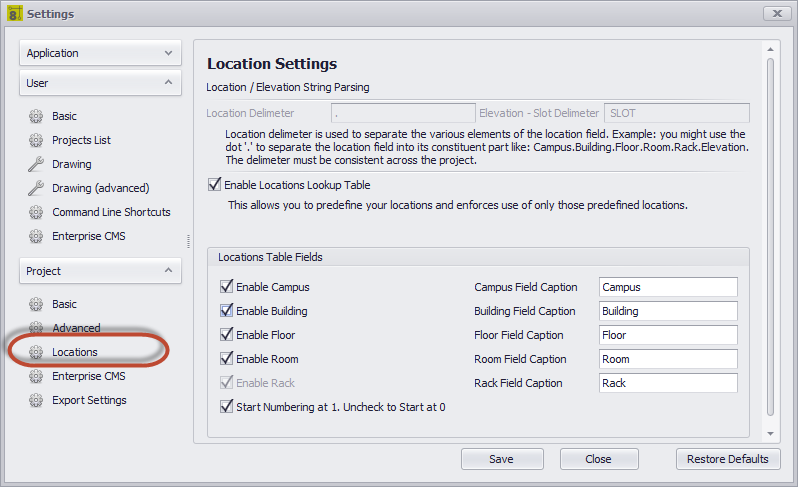Click the Save button
The width and height of the screenshot is (798, 487).
point(502,459)
